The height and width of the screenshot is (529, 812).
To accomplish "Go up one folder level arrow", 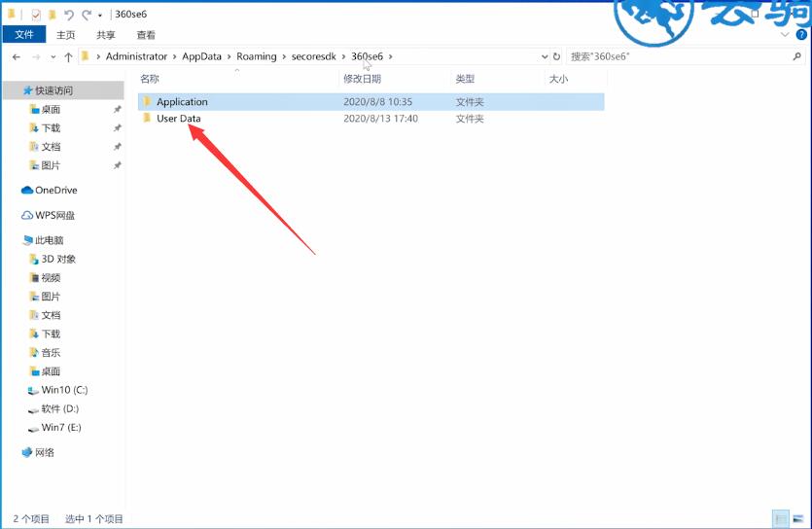I will click(68, 57).
